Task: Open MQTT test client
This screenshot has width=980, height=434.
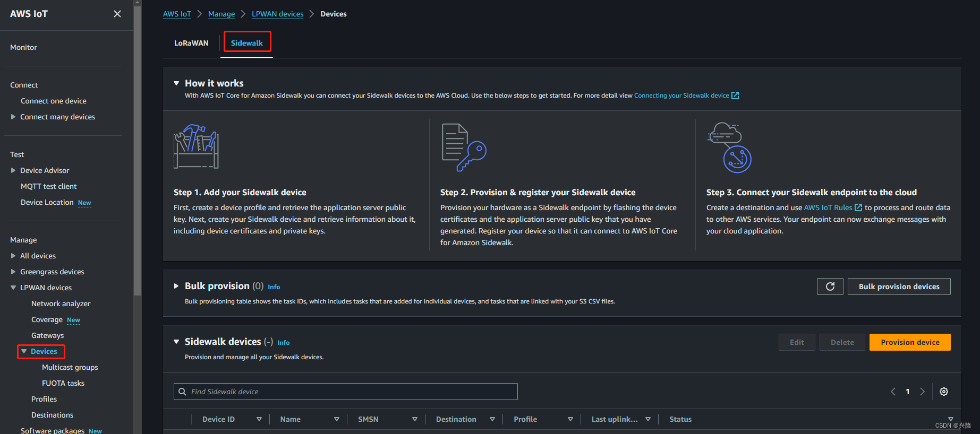Action: pos(48,186)
